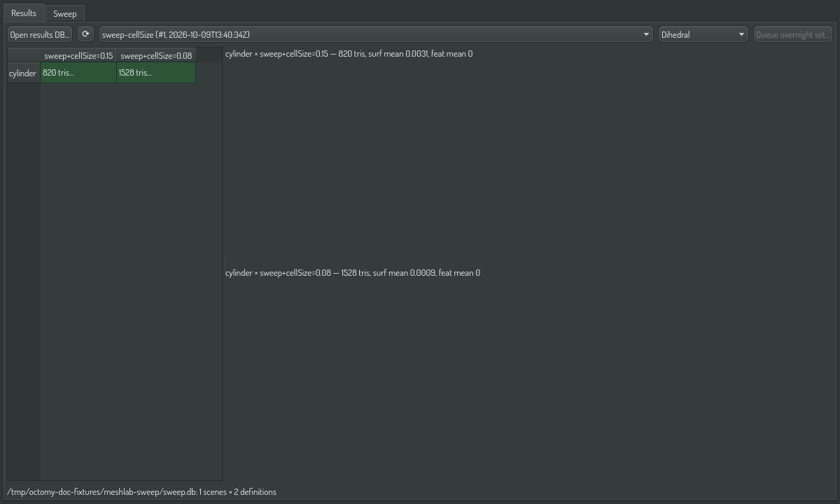Open the Dihedral metric dropdown
The width and height of the screenshot is (840, 504).
click(x=703, y=34)
